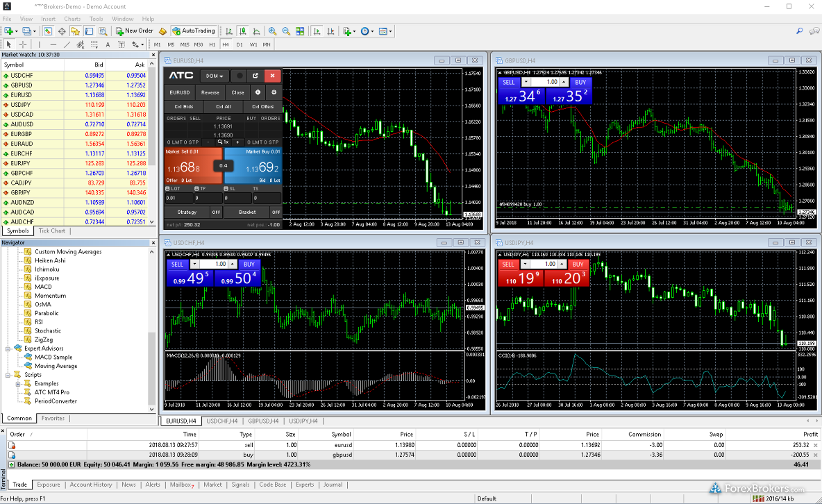The width and height of the screenshot is (822, 504).
Task: Open MetaEditor via the yellow book icon
Action: [162, 31]
